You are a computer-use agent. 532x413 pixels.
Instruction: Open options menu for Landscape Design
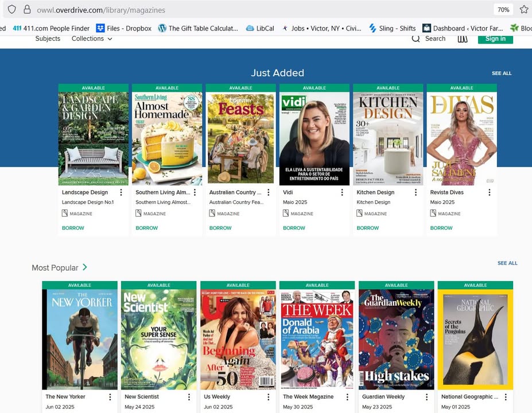[x=121, y=193]
